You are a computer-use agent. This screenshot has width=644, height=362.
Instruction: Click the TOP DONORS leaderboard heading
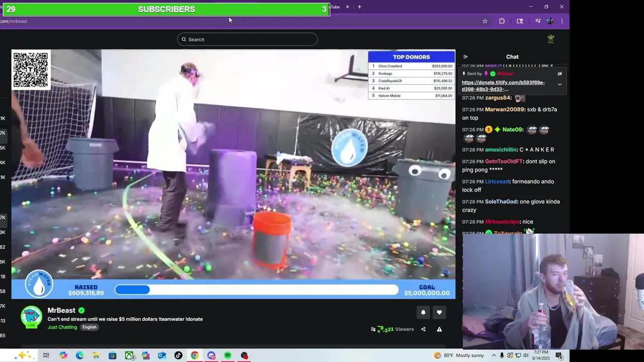[412, 57]
